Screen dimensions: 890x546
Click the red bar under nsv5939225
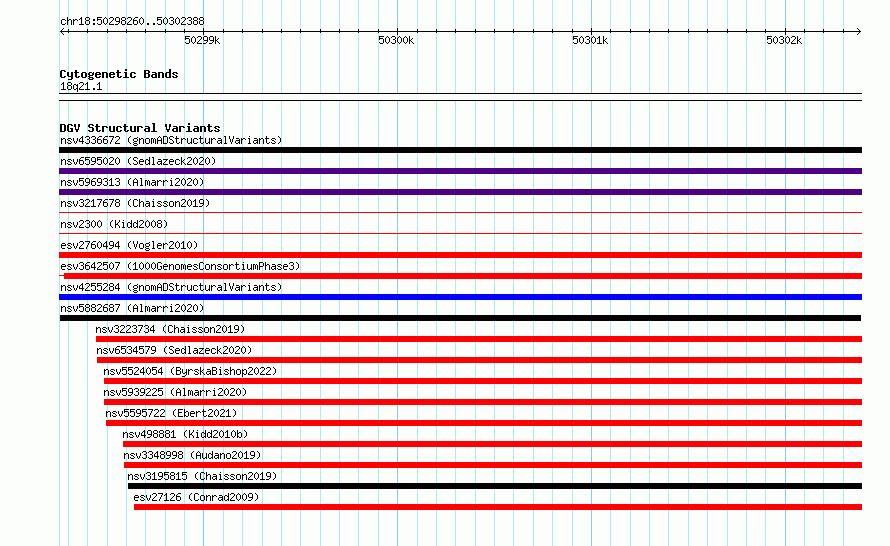click(x=483, y=402)
